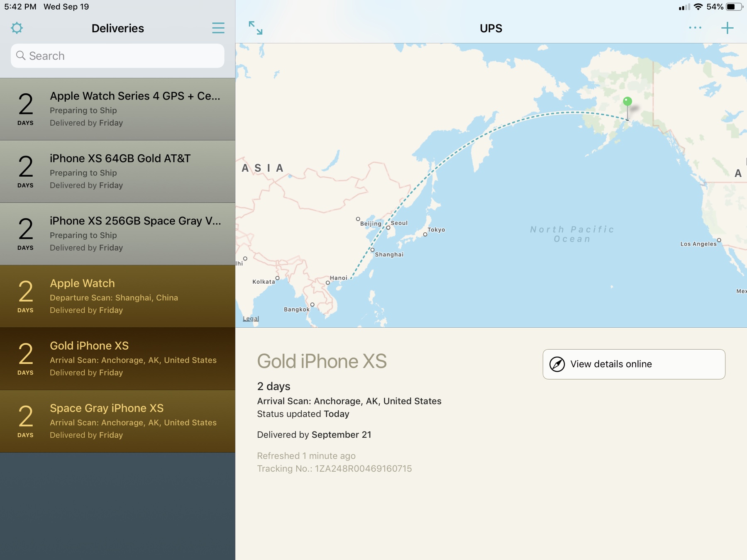The image size is (747, 560).
Task: Click the North Pacific Ocean map label
Action: 572,234
